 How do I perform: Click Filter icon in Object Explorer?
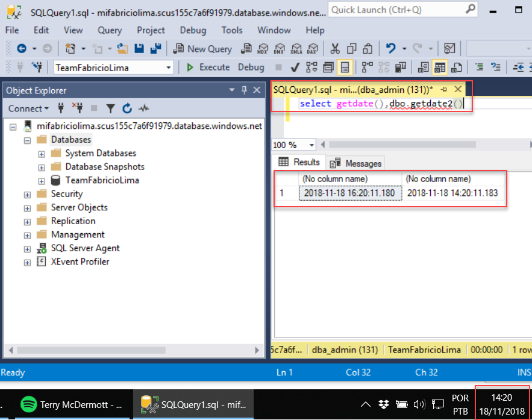click(x=110, y=108)
